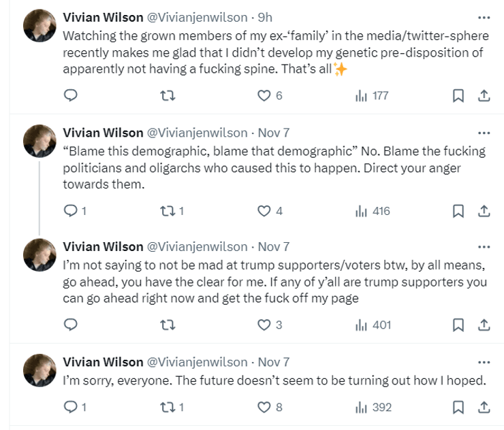Image resolution: width=504 pixels, height=430 pixels.
Task: Like the tweet with 6 likes
Action: tap(264, 96)
